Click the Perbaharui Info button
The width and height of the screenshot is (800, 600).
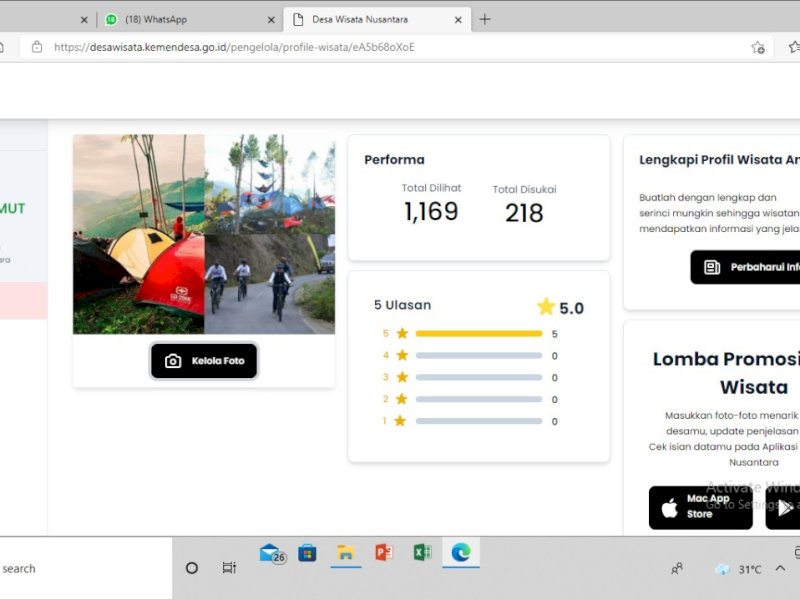pyautogui.click(x=745, y=267)
